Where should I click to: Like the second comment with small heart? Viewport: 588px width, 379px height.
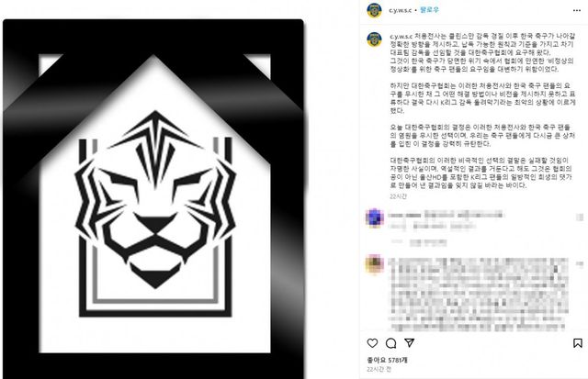580,263
